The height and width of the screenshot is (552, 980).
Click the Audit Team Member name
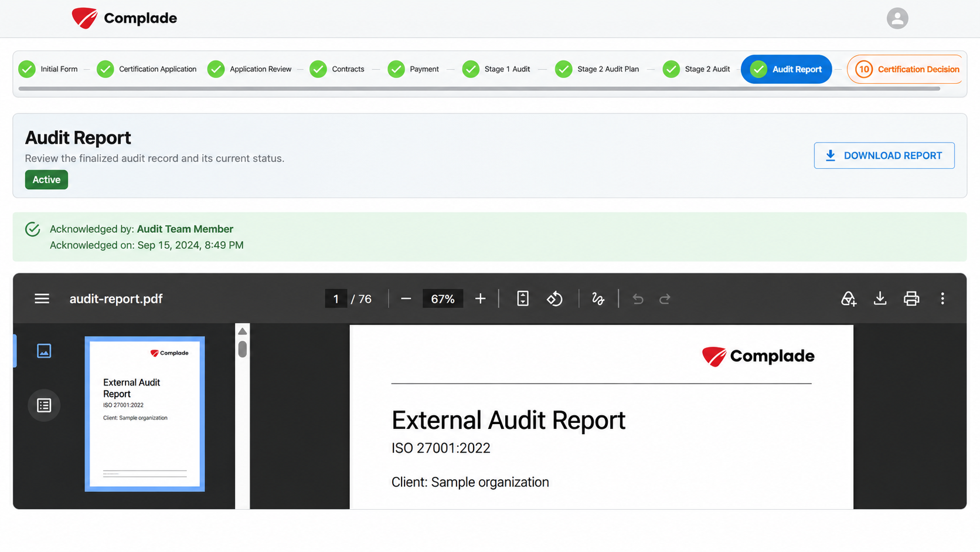coord(185,229)
